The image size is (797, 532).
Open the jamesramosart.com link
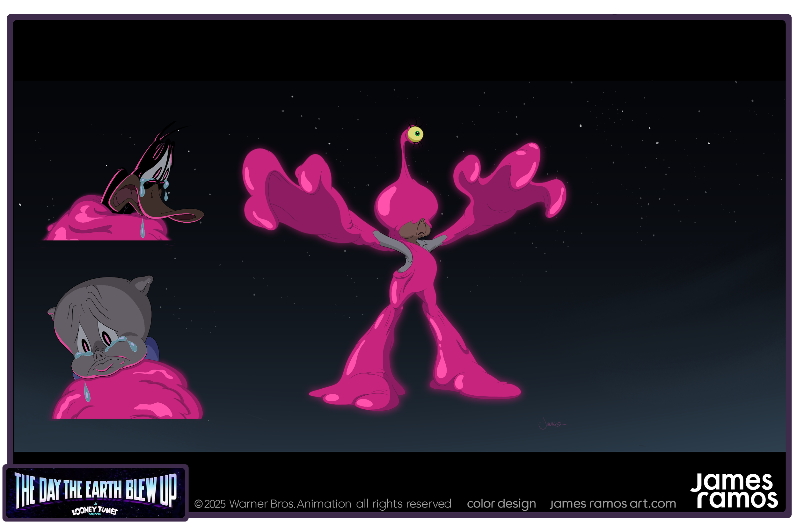613,504
